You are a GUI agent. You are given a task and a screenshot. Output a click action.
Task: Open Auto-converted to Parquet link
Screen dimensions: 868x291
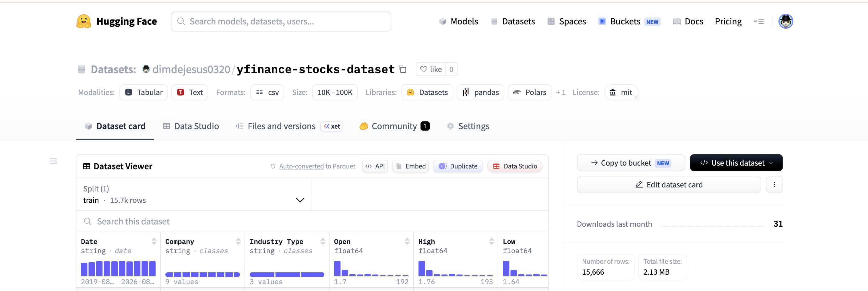(317, 166)
